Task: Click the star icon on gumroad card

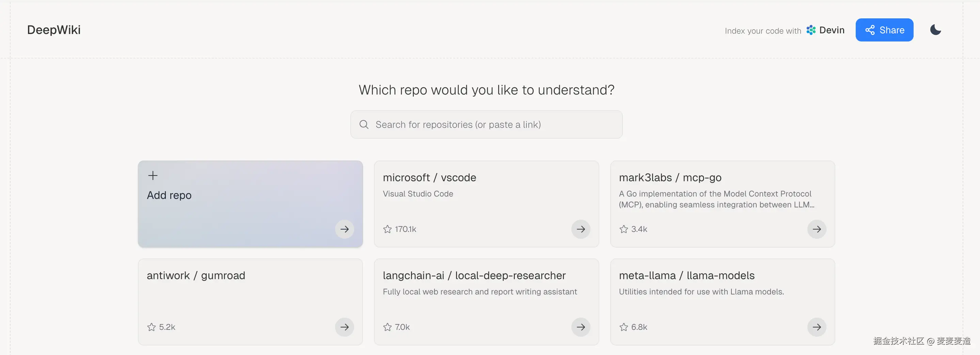Action: (152, 327)
